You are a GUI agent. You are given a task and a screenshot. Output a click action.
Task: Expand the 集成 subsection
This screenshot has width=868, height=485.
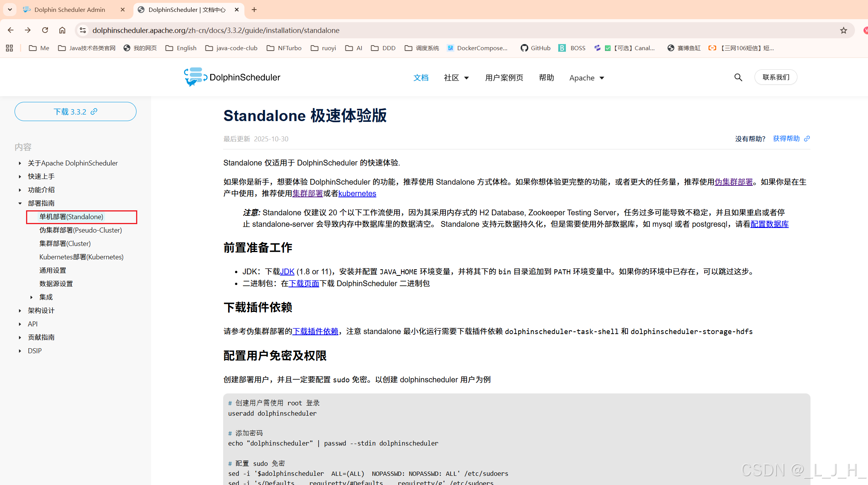(31, 297)
